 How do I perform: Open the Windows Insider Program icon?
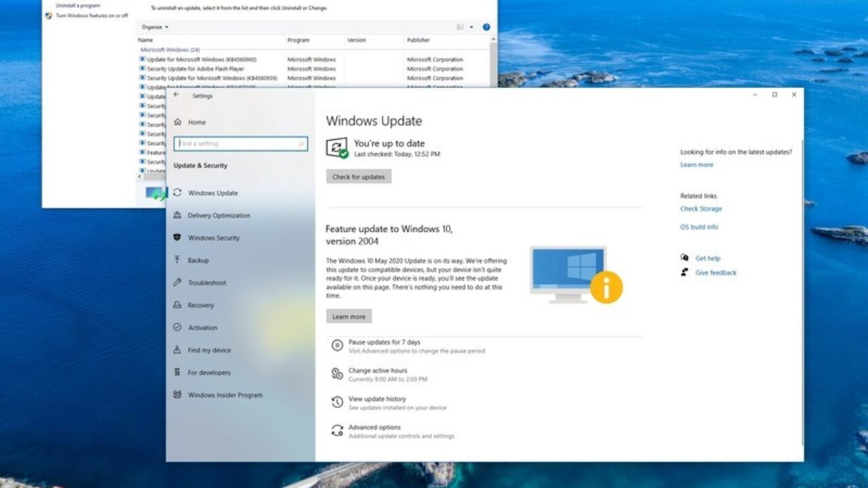click(x=178, y=394)
